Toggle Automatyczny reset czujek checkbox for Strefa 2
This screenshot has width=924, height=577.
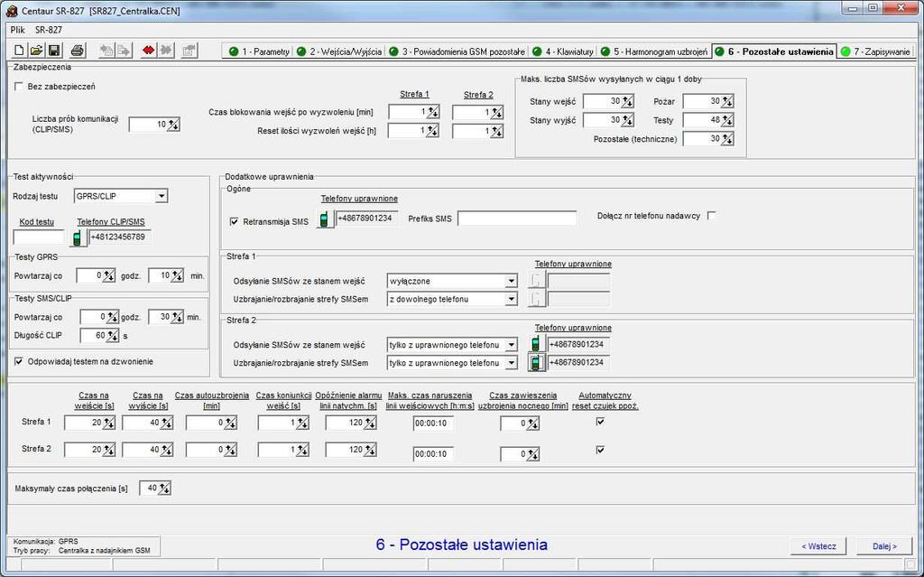600,450
